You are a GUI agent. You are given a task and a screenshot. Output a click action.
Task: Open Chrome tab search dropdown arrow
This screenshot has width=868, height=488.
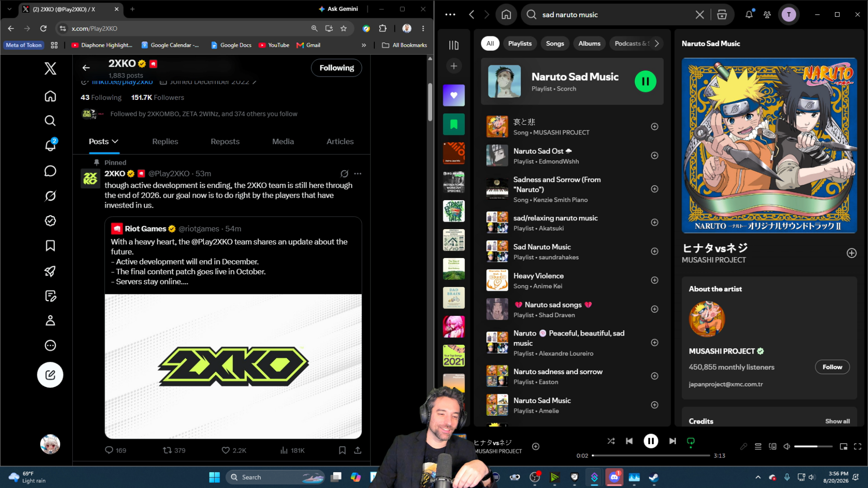(10, 9)
